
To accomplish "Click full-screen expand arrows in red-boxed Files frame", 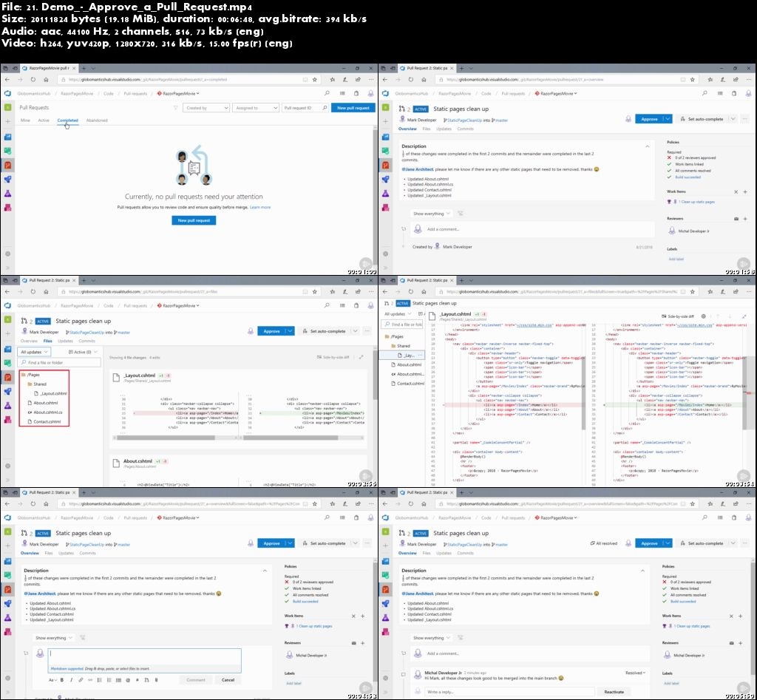I will [361, 357].
